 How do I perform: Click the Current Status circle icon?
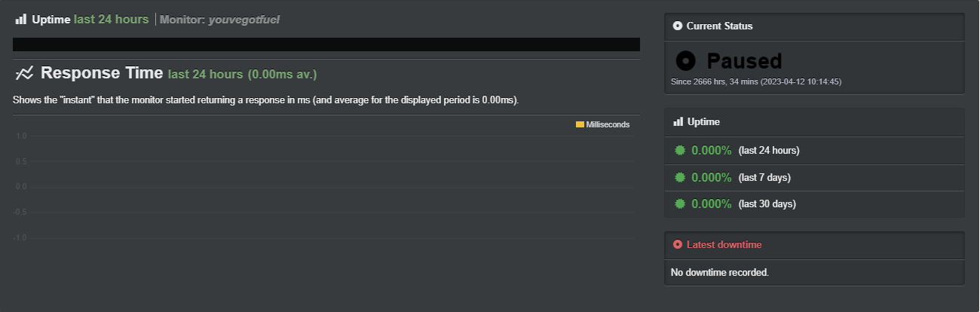click(x=677, y=26)
